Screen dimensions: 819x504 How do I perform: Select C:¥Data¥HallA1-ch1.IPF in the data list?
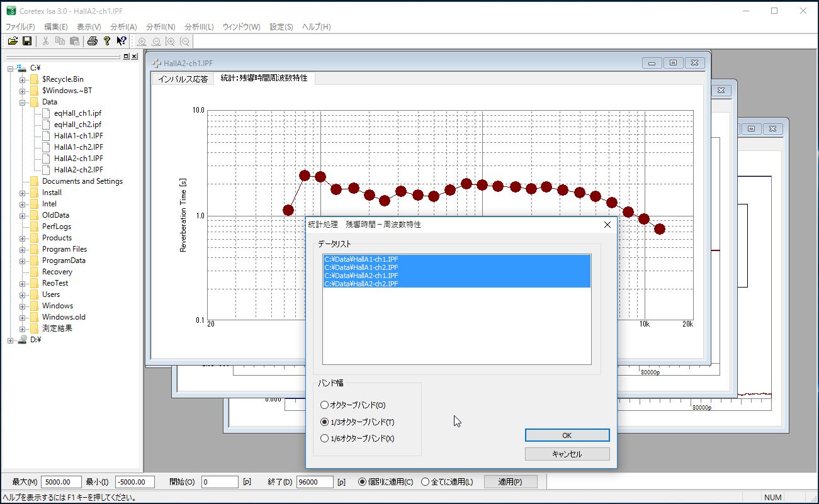[456, 259]
